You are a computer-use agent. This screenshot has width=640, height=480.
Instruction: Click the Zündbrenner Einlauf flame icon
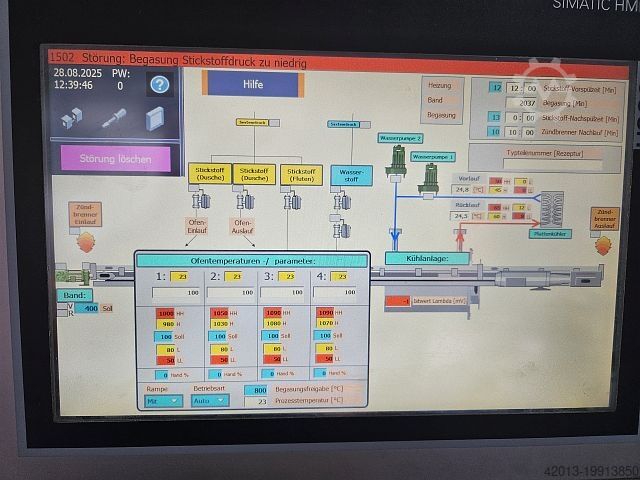point(87,241)
